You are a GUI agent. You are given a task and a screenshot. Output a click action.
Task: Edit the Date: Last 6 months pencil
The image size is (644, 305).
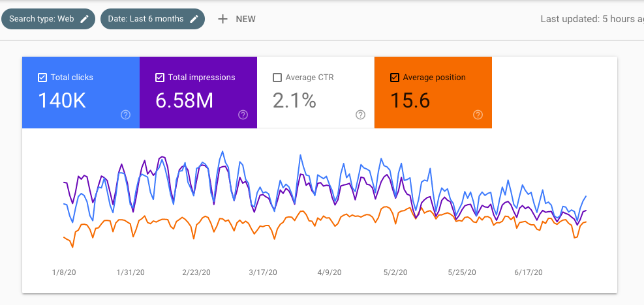(194, 19)
